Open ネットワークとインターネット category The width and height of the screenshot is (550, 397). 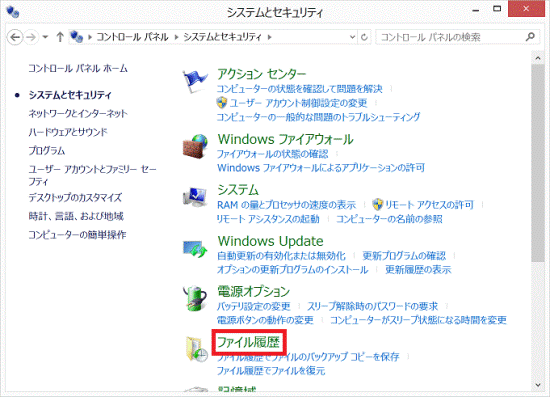(78, 114)
